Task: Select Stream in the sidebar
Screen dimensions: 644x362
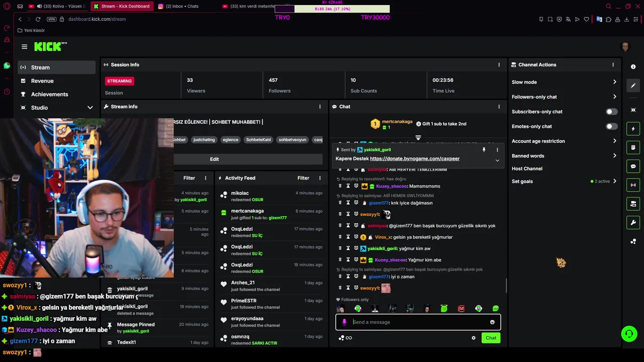Action: point(56,67)
